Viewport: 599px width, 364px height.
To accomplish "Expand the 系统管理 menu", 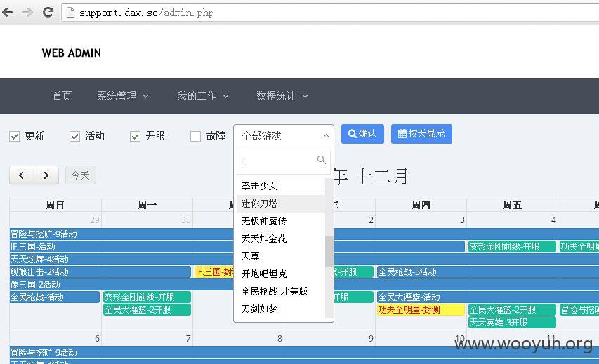I will coord(123,96).
